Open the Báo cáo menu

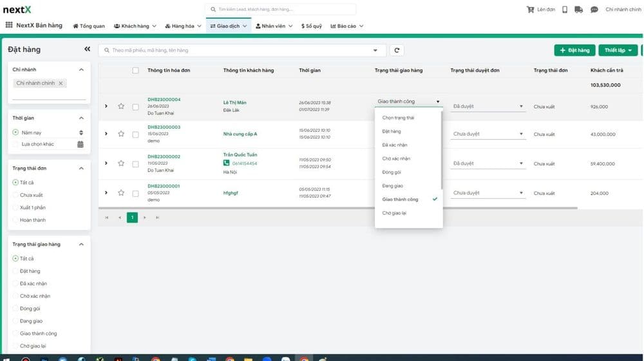[347, 26]
